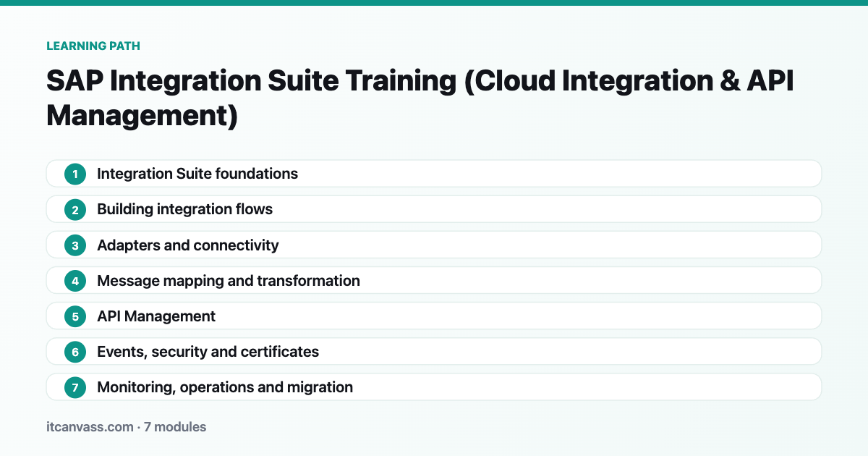Select the Adapters and connectivity module
This screenshot has height=456, width=868.
click(434, 245)
